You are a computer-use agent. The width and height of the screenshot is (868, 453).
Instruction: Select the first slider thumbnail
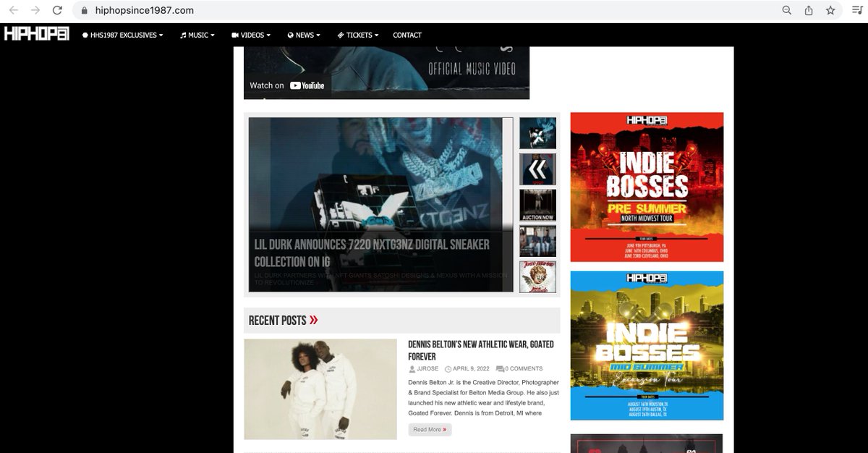pyautogui.click(x=537, y=133)
